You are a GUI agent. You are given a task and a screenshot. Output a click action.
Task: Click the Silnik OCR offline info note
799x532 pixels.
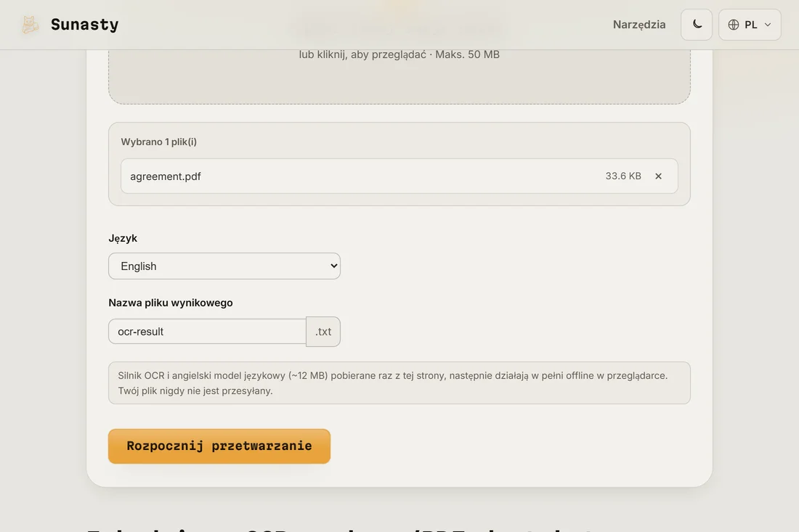tap(399, 382)
